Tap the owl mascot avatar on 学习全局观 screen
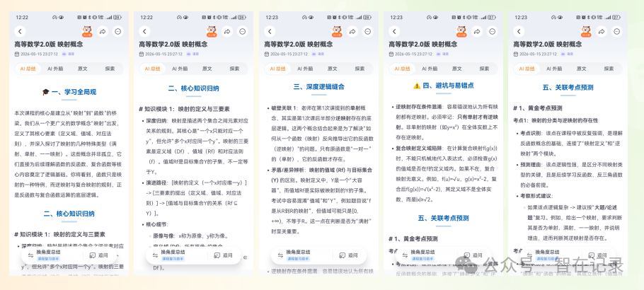 (87, 31)
